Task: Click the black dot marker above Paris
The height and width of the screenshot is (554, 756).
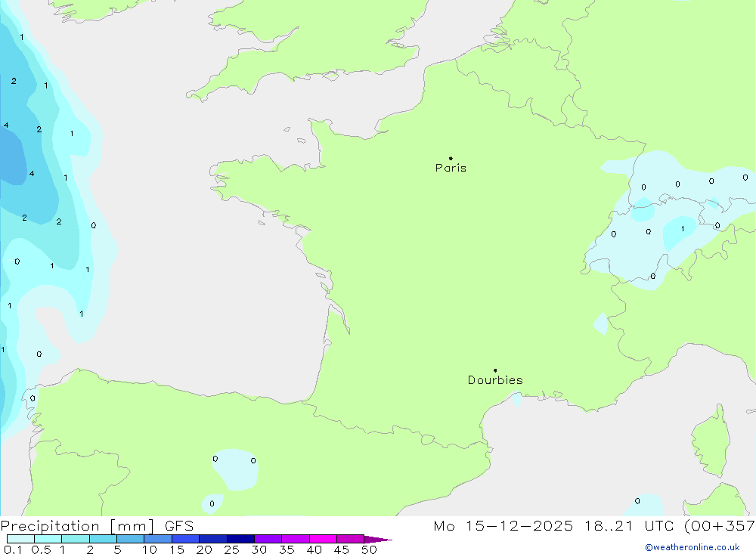Action: click(451, 158)
